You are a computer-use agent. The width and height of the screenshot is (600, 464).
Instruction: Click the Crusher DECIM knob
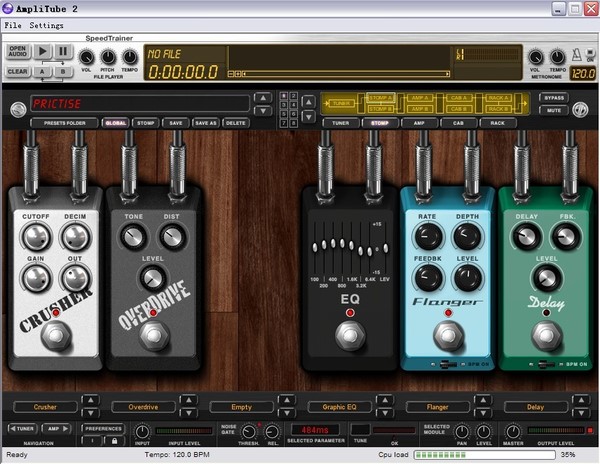[x=75, y=237]
